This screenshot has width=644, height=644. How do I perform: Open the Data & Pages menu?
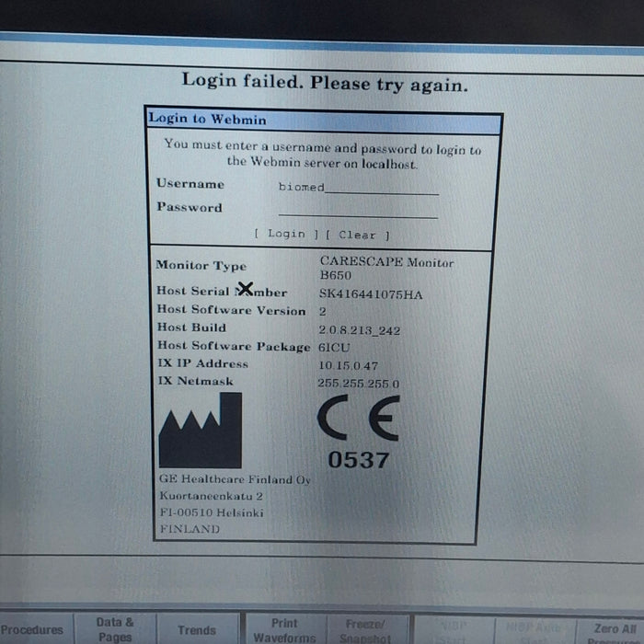(x=115, y=629)
